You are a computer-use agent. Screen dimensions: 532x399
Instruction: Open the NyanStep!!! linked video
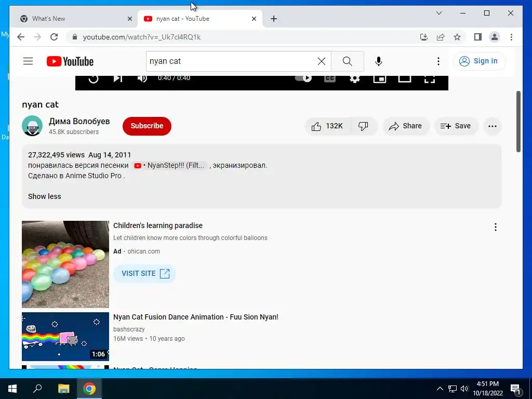[169, 166]
